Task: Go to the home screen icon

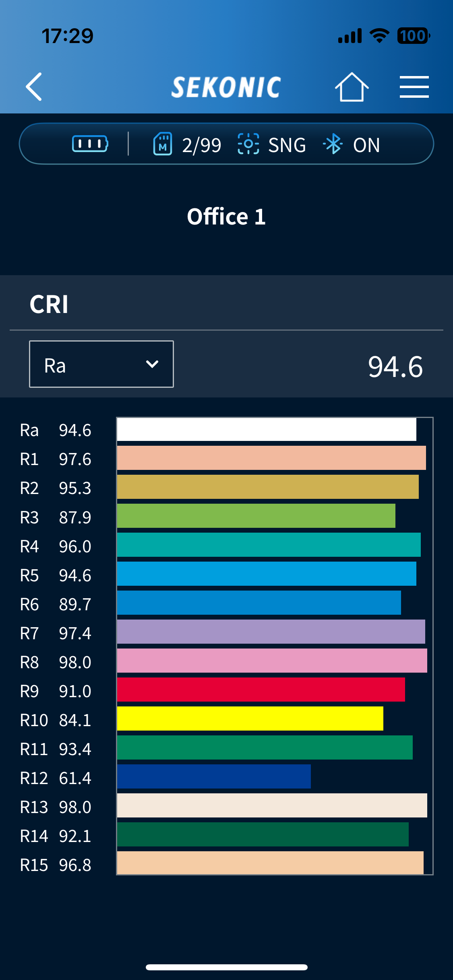Action: (352, 87)
